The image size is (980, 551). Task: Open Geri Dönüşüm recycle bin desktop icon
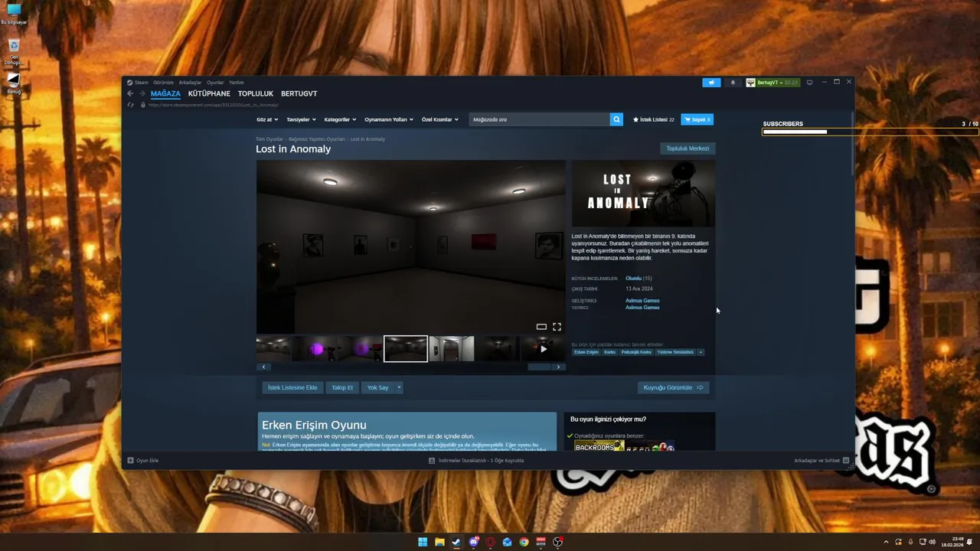(14, 52)
